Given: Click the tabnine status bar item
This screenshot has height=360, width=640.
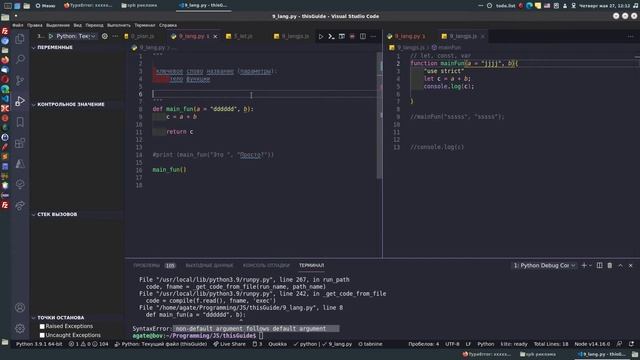Looking at the screenshot, I should pos(370,344).
